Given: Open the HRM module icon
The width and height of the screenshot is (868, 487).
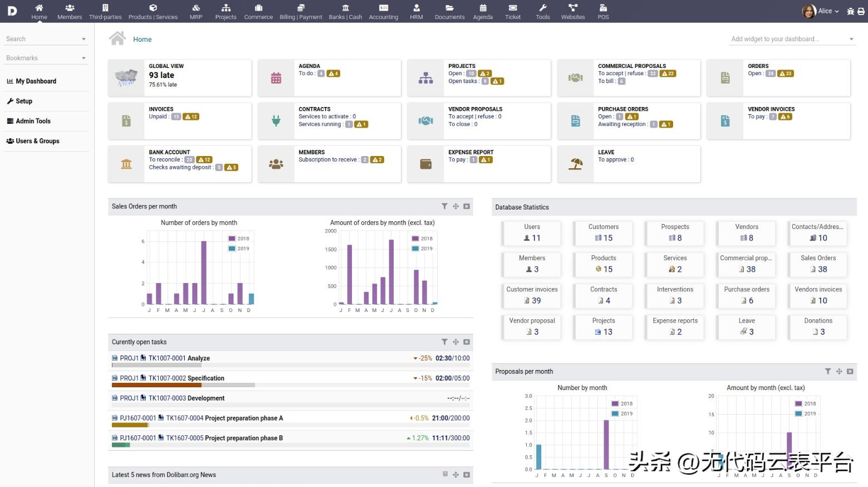Looking at the screenshot, I should 416,8.
